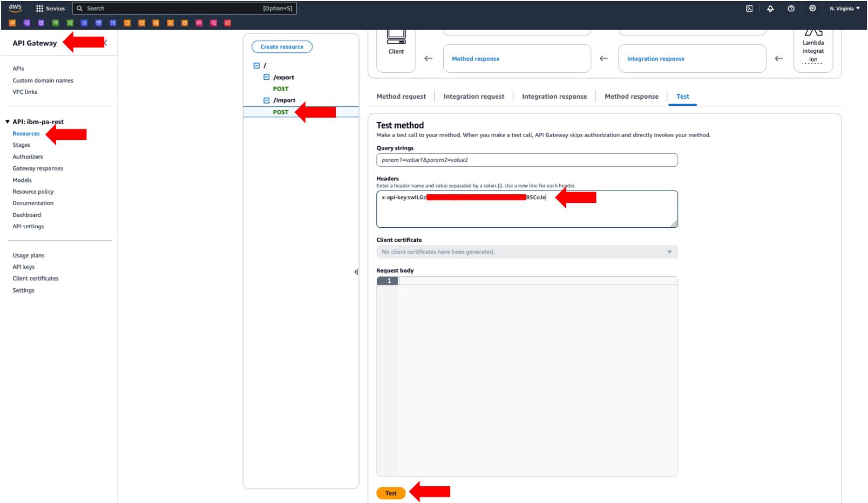Click the orange Test button

tap(391, 493)
